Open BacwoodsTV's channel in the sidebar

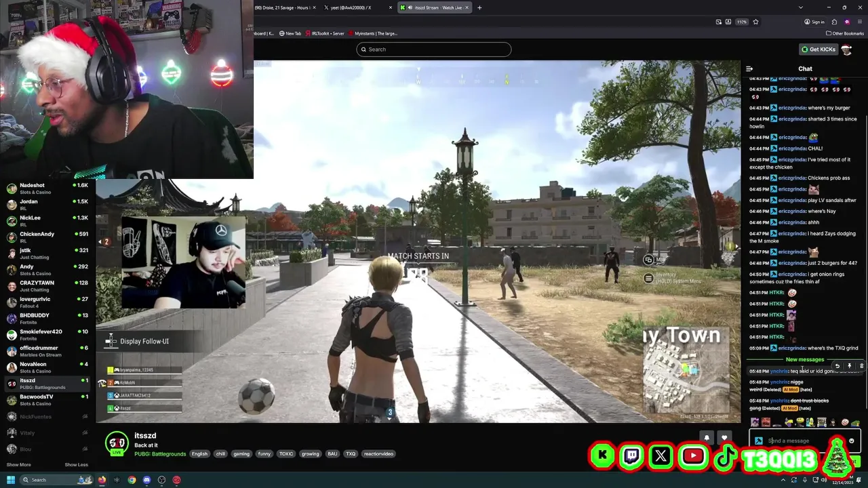[47, 400]
